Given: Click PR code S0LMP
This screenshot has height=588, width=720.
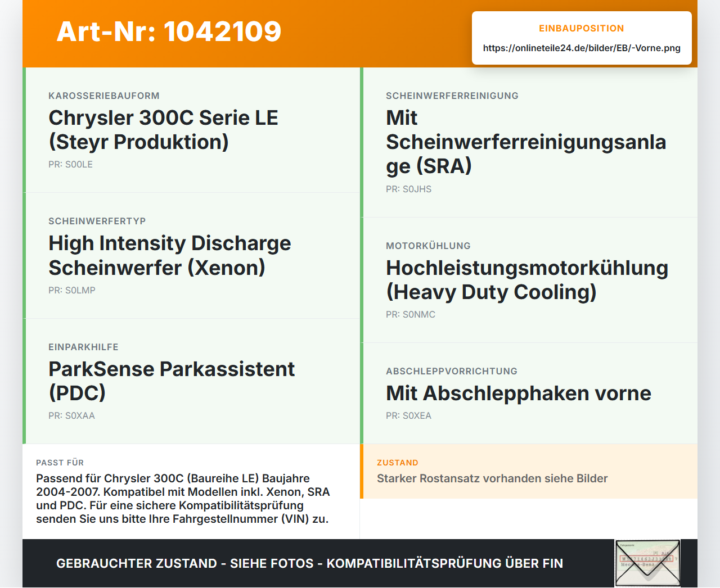Looking at the screenshot, I should 72,290.
